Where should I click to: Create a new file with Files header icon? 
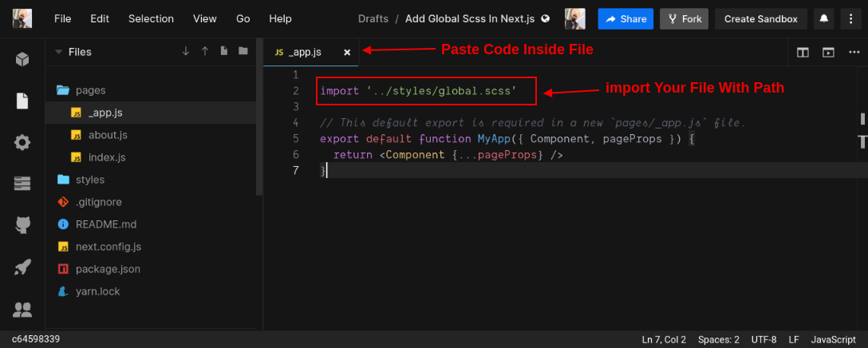[223, 51]
